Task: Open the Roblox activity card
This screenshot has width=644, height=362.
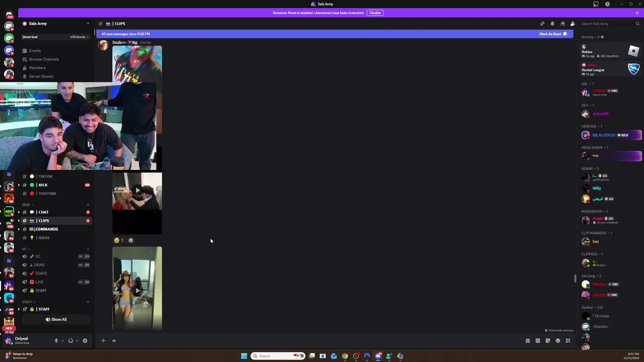Action: tap(610, 51)
